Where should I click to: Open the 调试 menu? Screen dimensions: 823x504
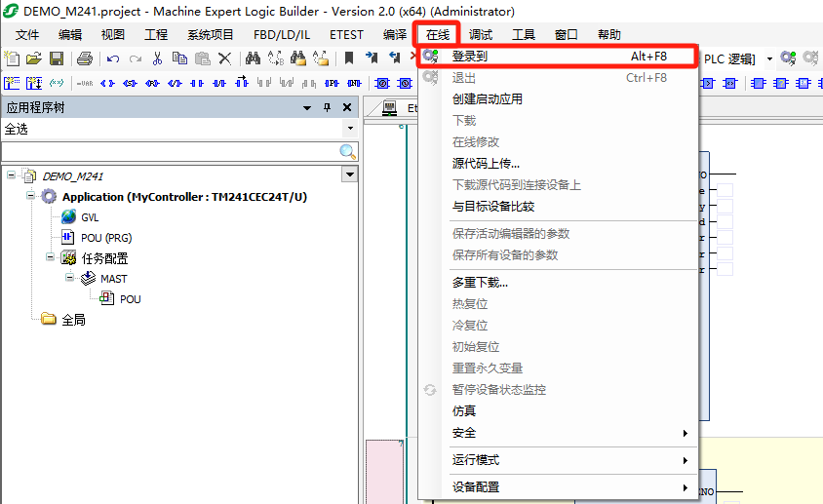point(481,34)
